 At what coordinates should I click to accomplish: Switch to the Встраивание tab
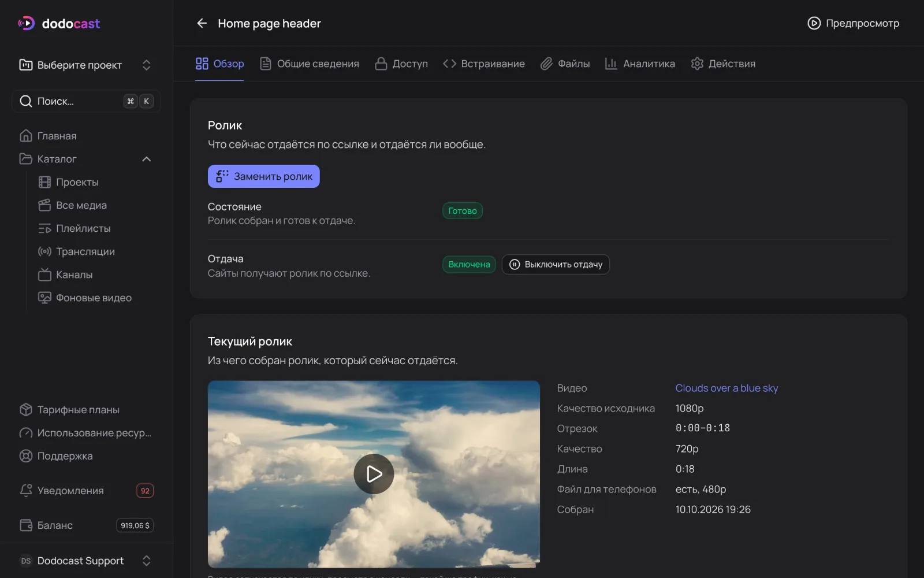[x=484, y=64]
